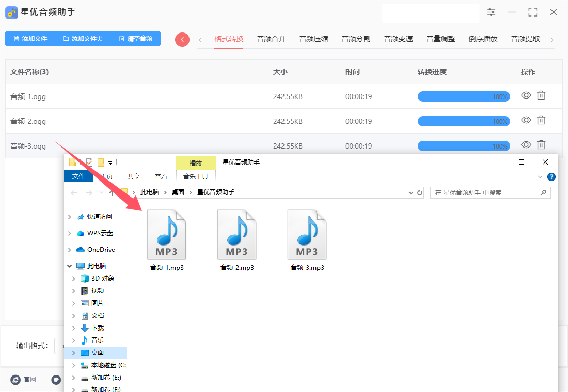Select 快速访问 in the navigation tree
The width and height of the screenshot is (568, 392).
coord(100,217)
